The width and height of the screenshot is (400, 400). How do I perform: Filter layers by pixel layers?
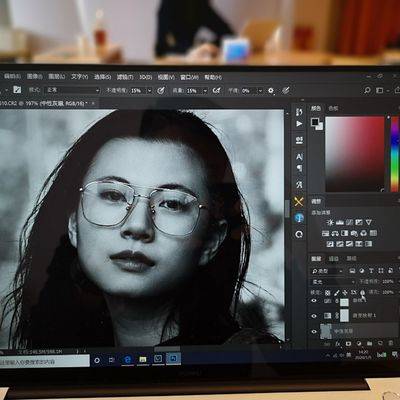(352, 271)
